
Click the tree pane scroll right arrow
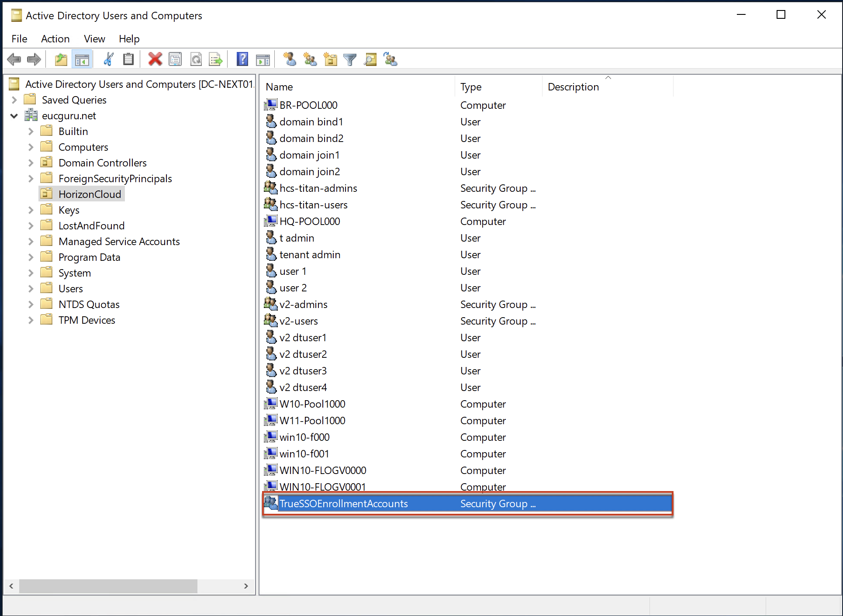246,586
